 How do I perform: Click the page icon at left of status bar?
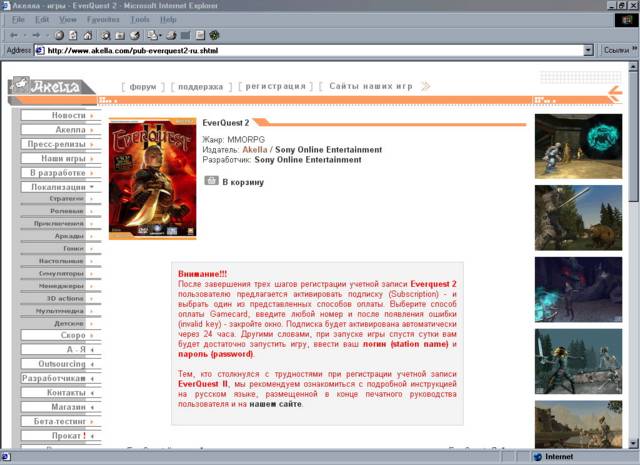(6, 457)
